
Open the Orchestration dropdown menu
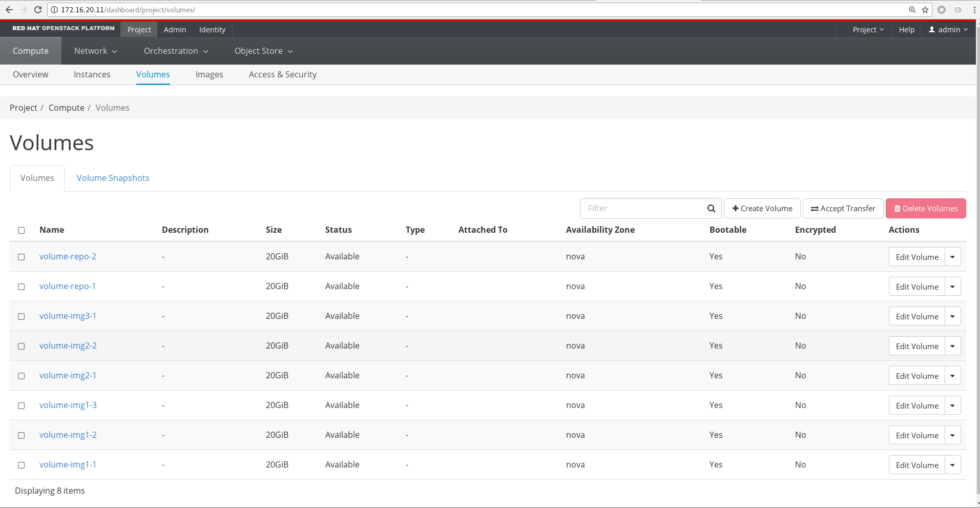pyautogui.click(x=176, y=51)
